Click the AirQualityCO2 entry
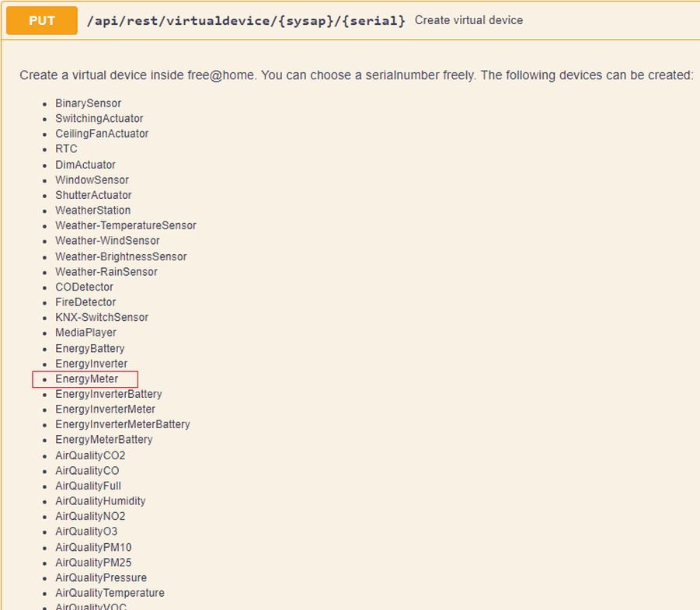This screenshot has width=700, height=610. (90, 456)
